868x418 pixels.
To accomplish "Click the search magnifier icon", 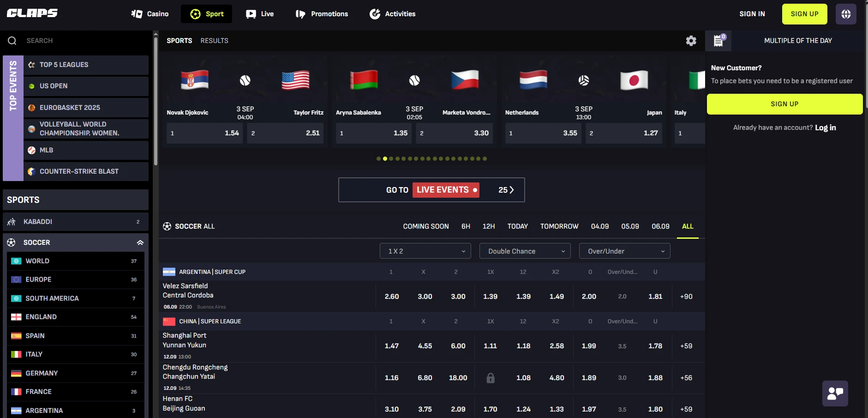I will tap(12, 40).
